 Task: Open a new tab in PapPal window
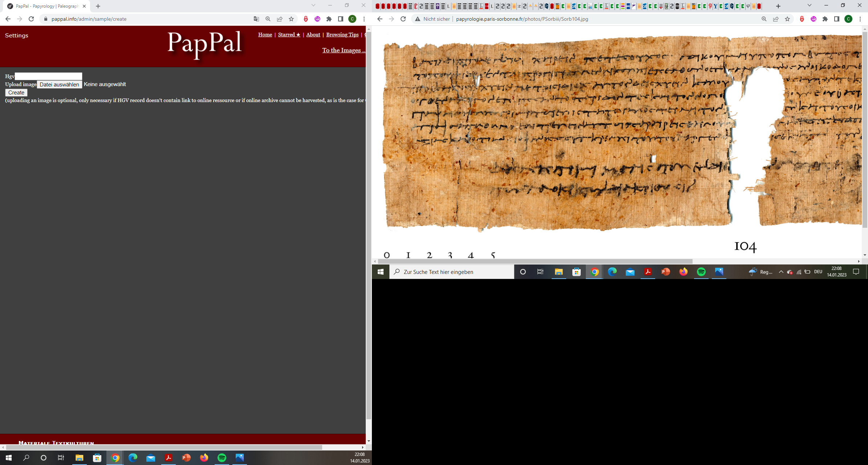click(x=98, y=6)
